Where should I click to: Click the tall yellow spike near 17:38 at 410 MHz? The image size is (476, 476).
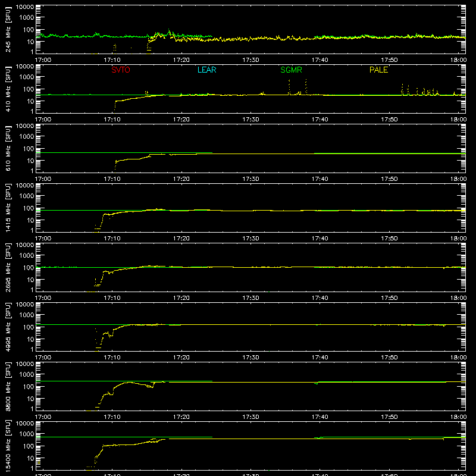[306, 87]
